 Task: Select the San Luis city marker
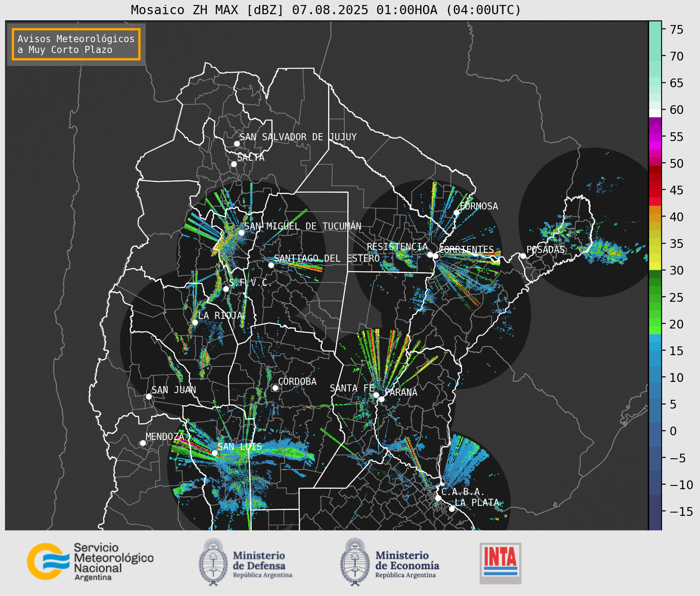click(x=214, y=453)
